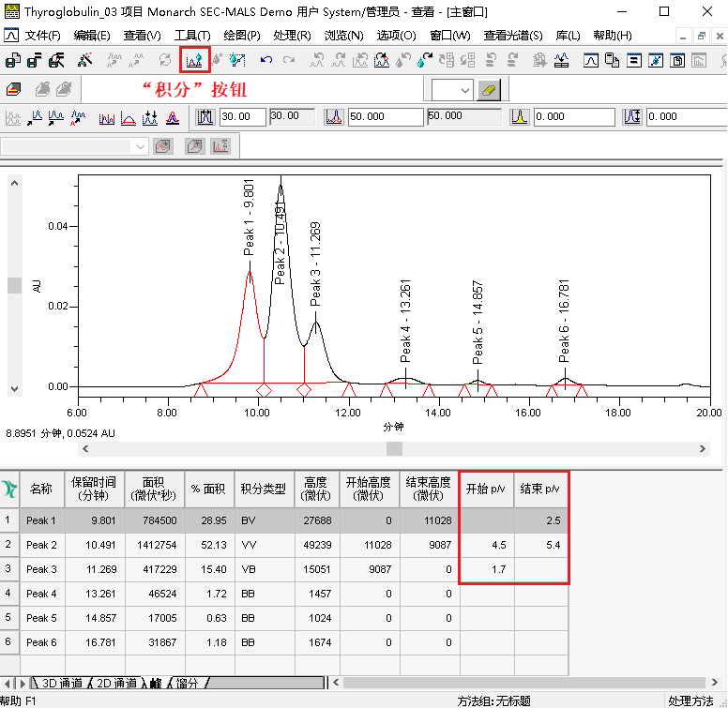This screenshot has width=728, height=708.
Task: Switch to the 馏分 tab
Action: point(190,683)
